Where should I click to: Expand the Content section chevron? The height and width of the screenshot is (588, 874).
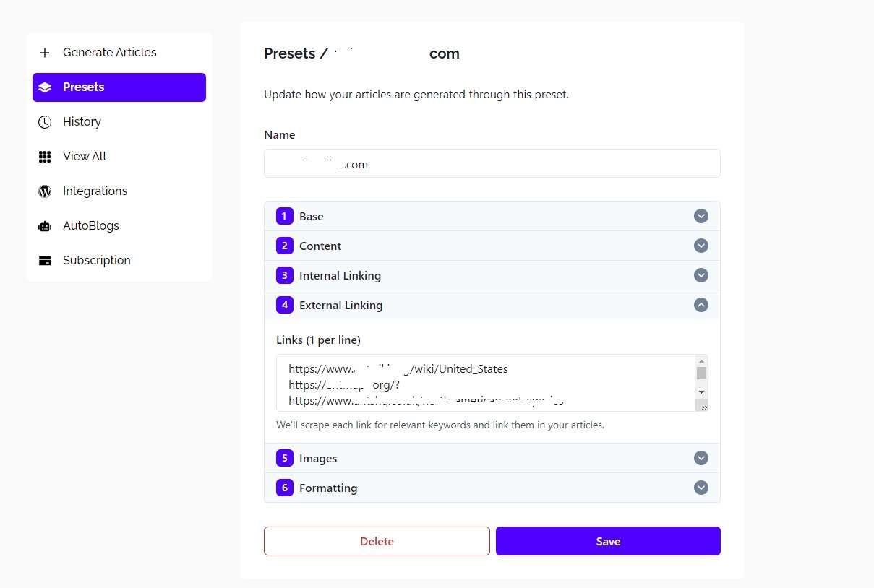point(701,246)
